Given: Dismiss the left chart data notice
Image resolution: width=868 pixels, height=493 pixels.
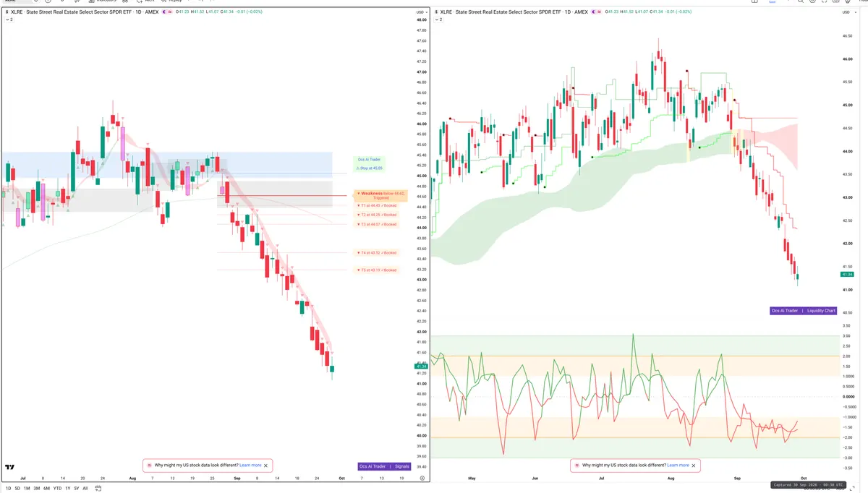Looking at the screenshot, I should 266,466.
